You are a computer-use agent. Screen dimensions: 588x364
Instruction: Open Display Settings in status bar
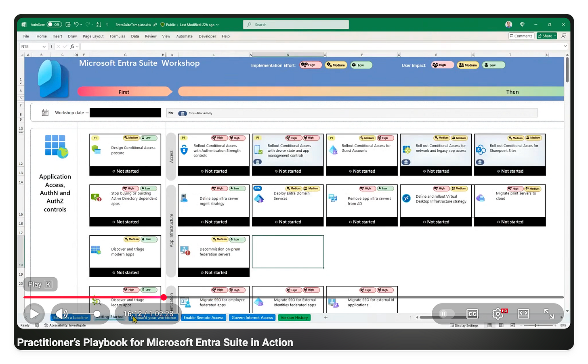pyautogui.click(x=464, y=325)
